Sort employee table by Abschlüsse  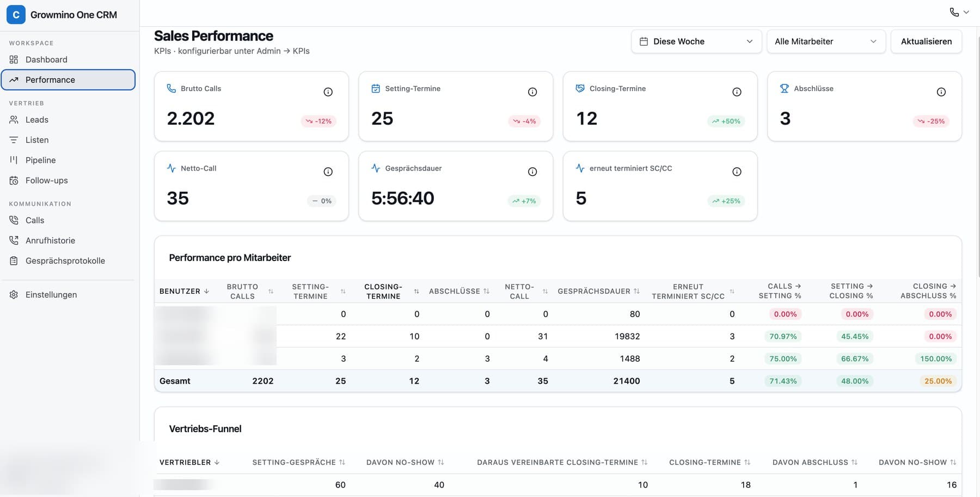tap(459, 292)
